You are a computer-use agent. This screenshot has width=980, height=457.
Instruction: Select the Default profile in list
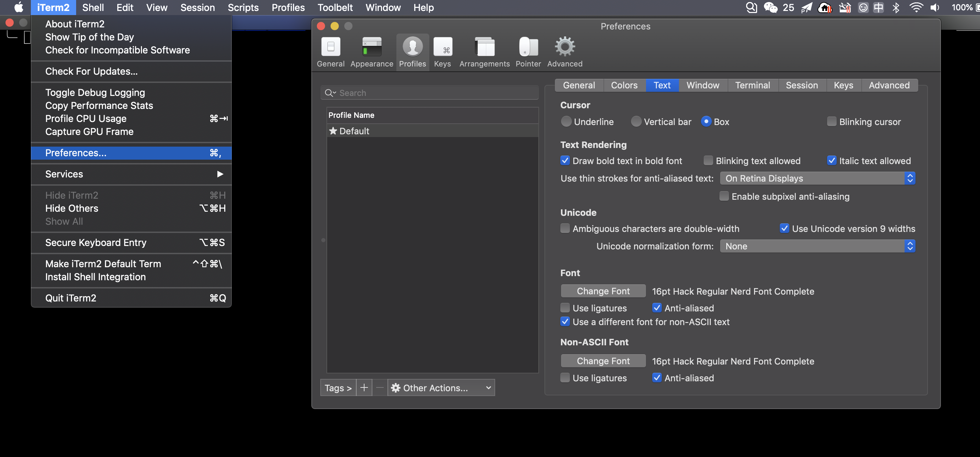pos(354,131)
